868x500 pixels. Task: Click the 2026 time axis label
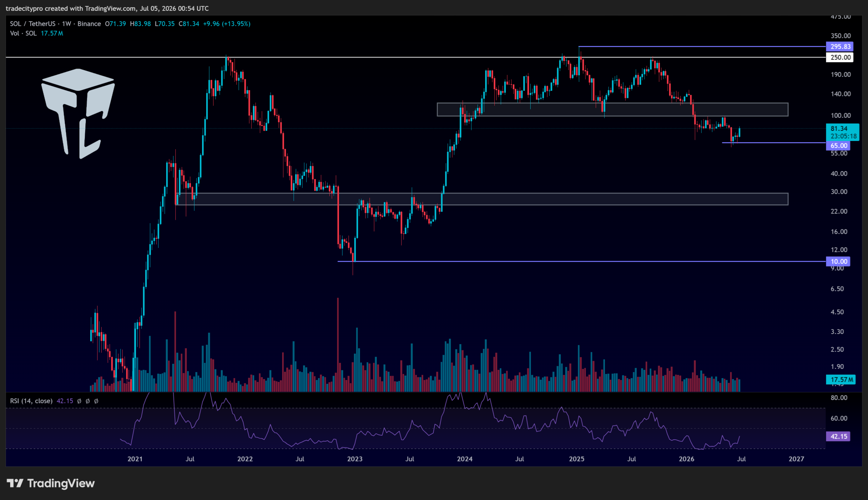pyautogui.click(x=687, y=459)
